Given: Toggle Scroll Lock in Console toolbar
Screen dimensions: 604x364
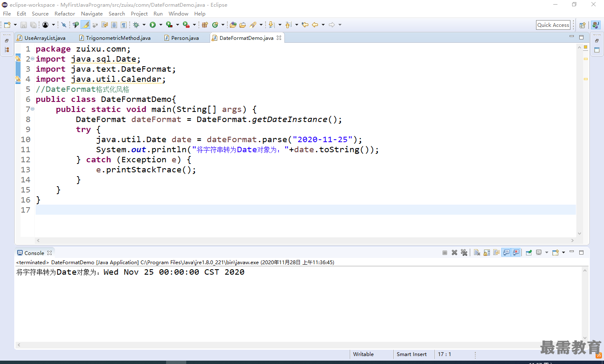Looking at the screenshot, I should coord(487,252).
